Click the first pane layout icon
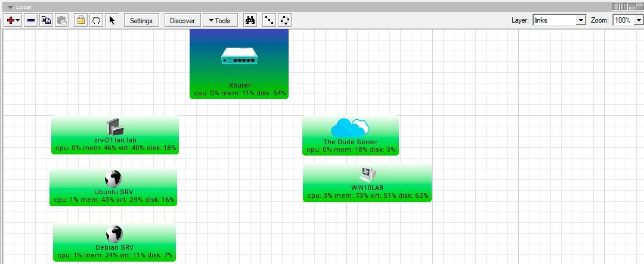 click(x=615, y=7)
